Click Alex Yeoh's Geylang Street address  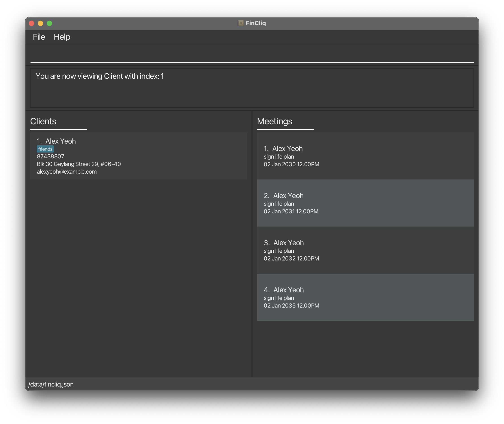click(79, 164)
